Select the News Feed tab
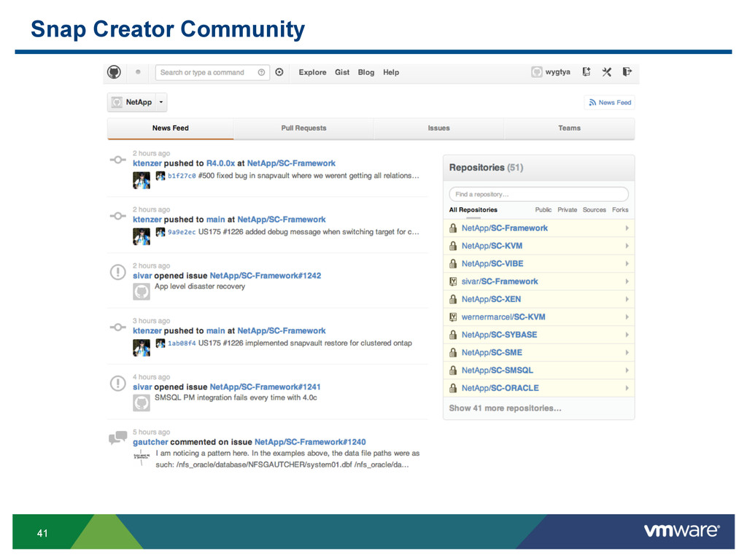747x560 pixels. point(171,128)
